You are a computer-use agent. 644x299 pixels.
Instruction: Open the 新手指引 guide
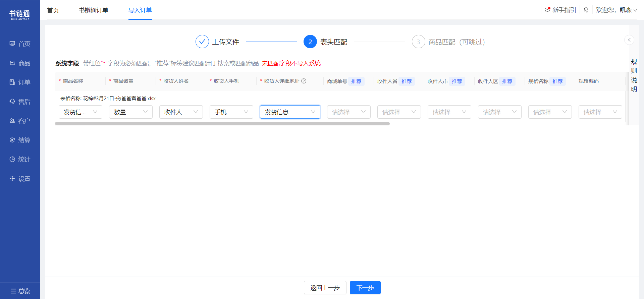[x=560, y=10]
